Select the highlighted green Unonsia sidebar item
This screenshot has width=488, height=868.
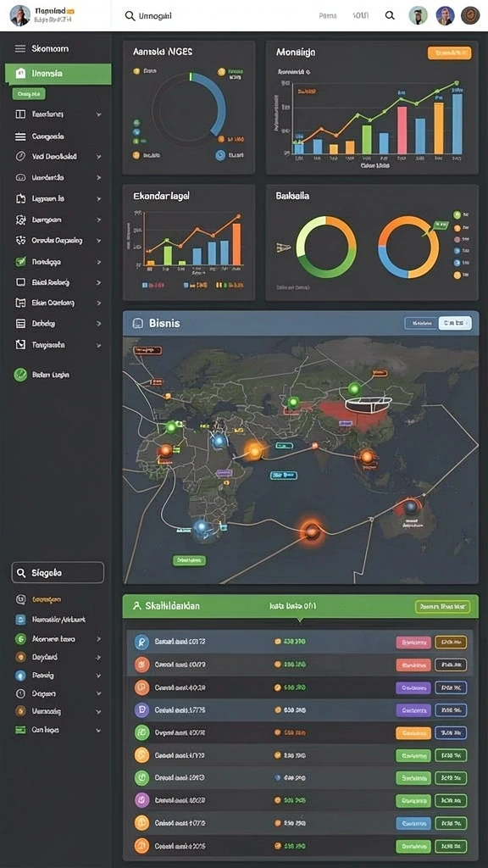(58, 74)
